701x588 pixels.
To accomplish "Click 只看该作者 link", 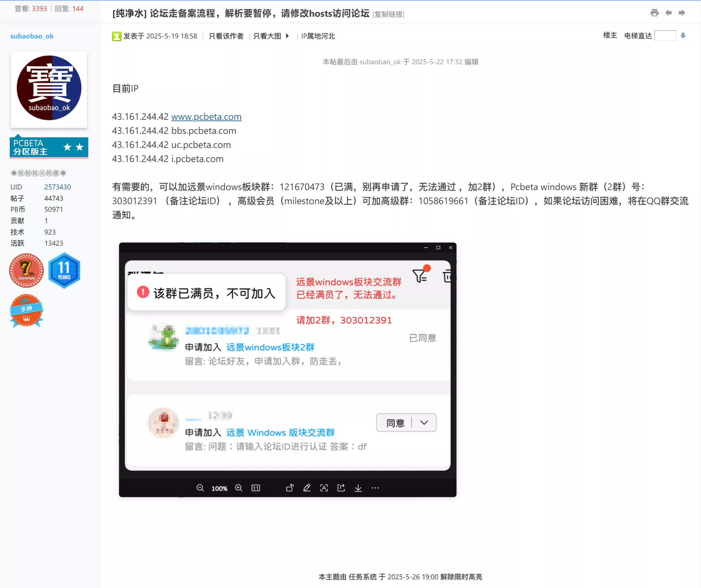I will pos(226,36).
